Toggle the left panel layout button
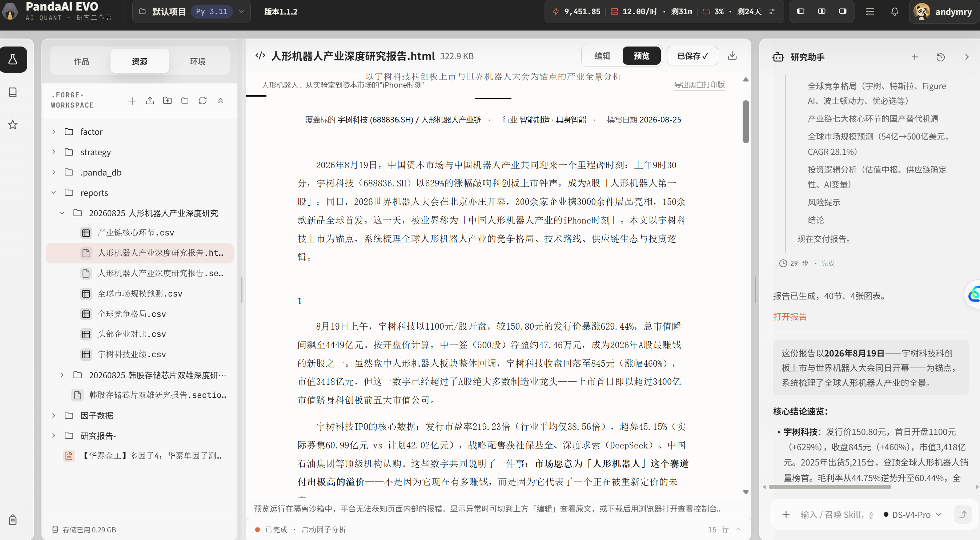Viewport: 980px width, 540px height. coord(800,11)
